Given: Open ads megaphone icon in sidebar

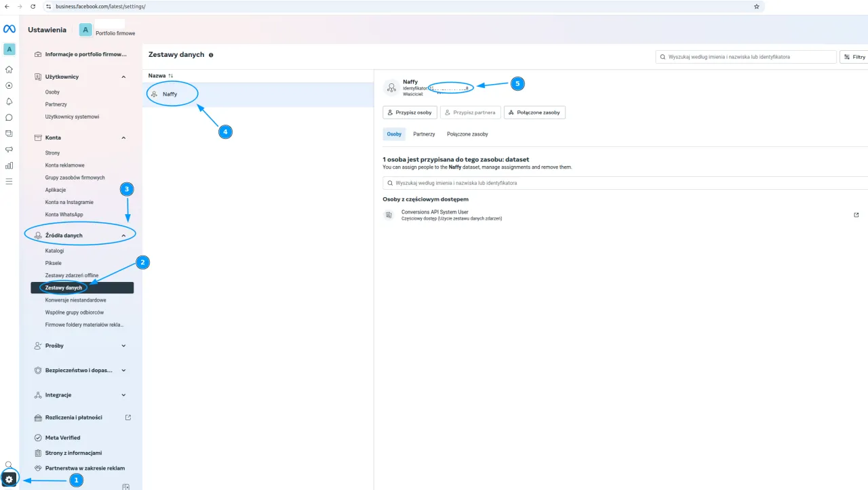Looking at the screenshot, I should [x=9, y=149].
